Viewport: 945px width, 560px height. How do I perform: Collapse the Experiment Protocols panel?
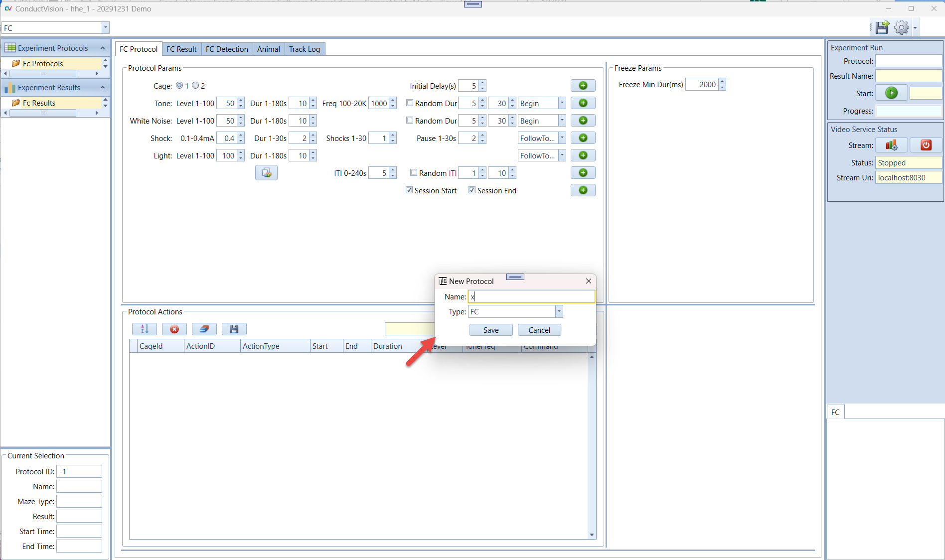click(103, 48)
